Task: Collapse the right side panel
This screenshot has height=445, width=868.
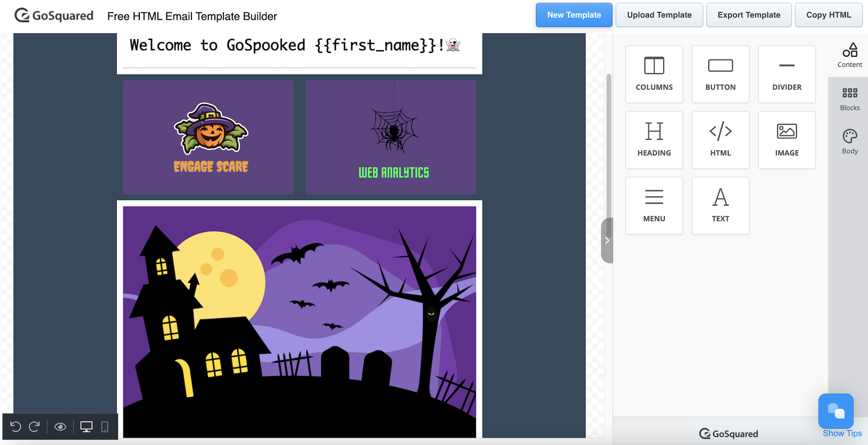Action: [x=607, y=240]
